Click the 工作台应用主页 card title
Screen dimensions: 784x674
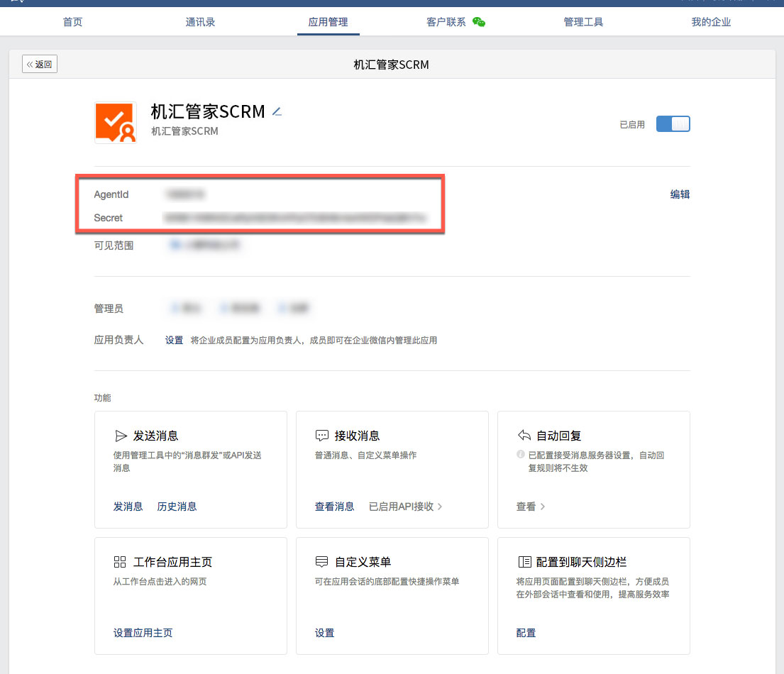tap(172, 562)
